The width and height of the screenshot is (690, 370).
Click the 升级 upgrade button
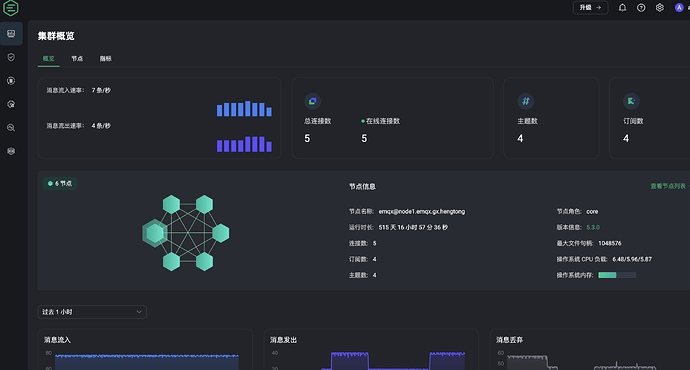tap(590, 7)
